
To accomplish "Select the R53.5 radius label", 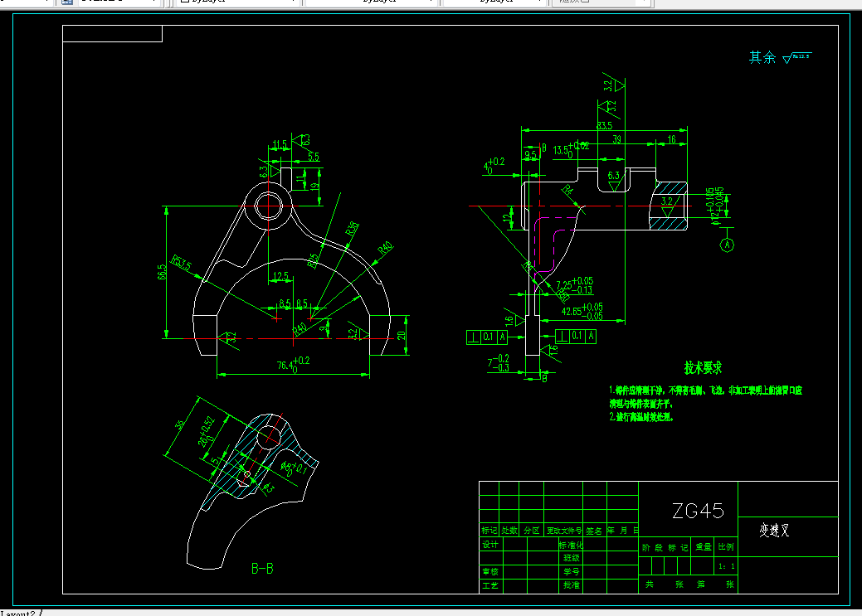I will (182, 263).
